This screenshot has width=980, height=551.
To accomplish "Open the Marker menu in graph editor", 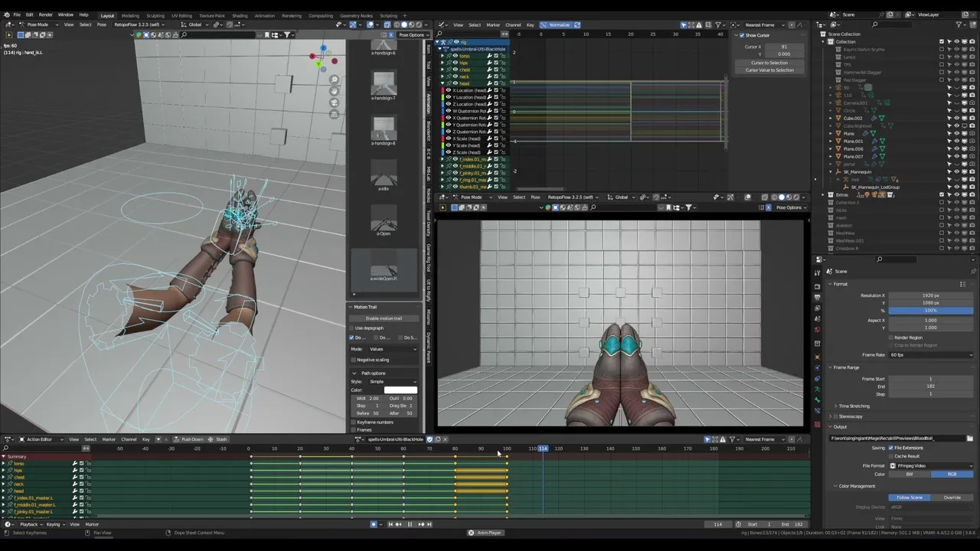I will click(x=493, y=24).
